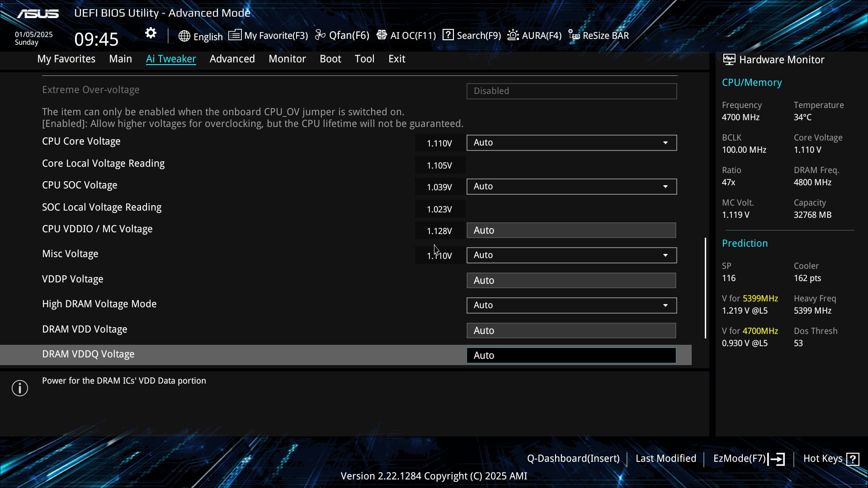The image size is (868, 488).
Task: Open AURA lighting icon
Action: click(x=513, y=35)
